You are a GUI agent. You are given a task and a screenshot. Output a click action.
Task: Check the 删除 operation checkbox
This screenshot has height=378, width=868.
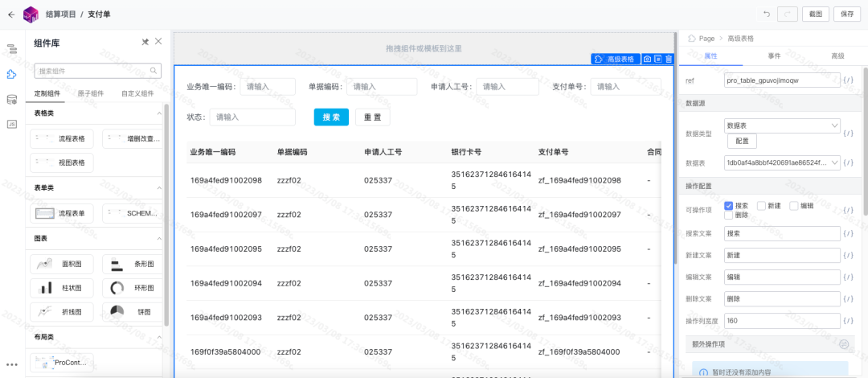pos(729,215)
